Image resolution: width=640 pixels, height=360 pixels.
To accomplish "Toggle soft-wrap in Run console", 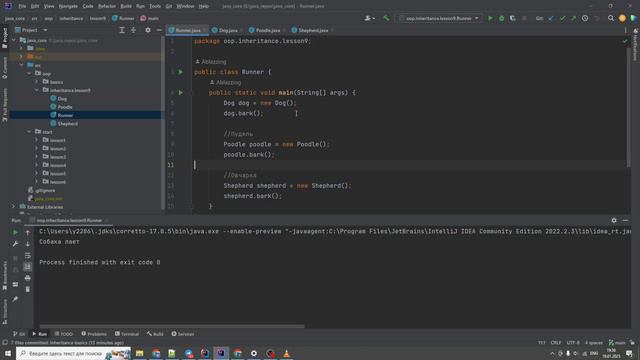I will click(28, 256).
